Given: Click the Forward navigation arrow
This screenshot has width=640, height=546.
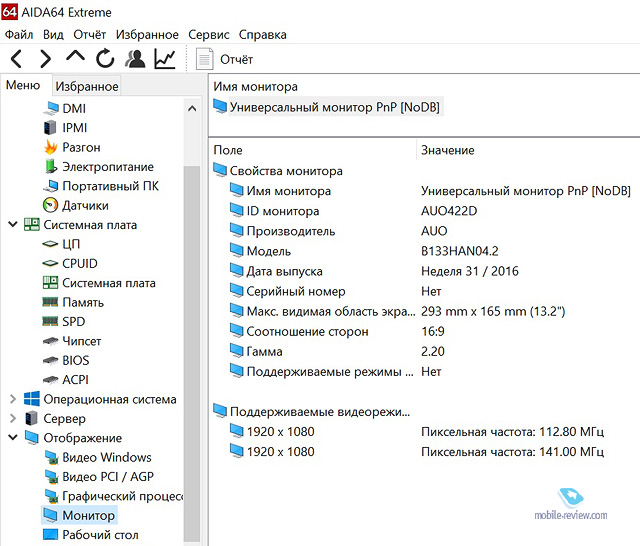Looking at the screenshot, I should pos(46,59).
